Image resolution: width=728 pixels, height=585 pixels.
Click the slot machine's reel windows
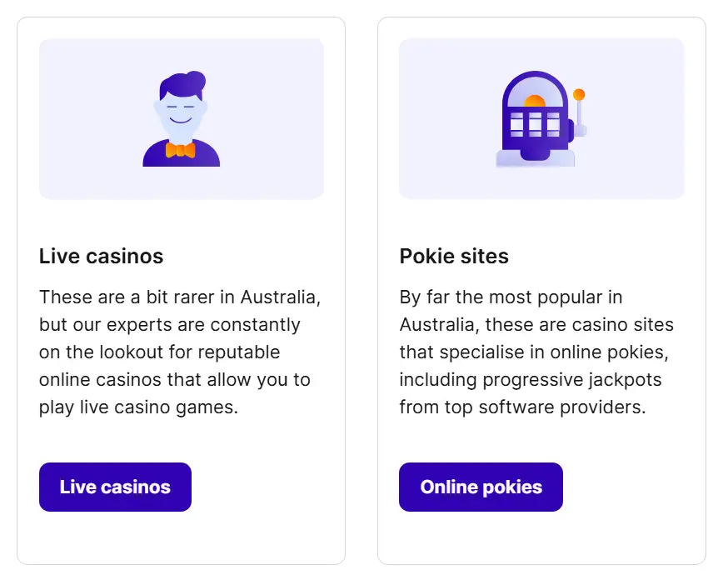(535, 123)
